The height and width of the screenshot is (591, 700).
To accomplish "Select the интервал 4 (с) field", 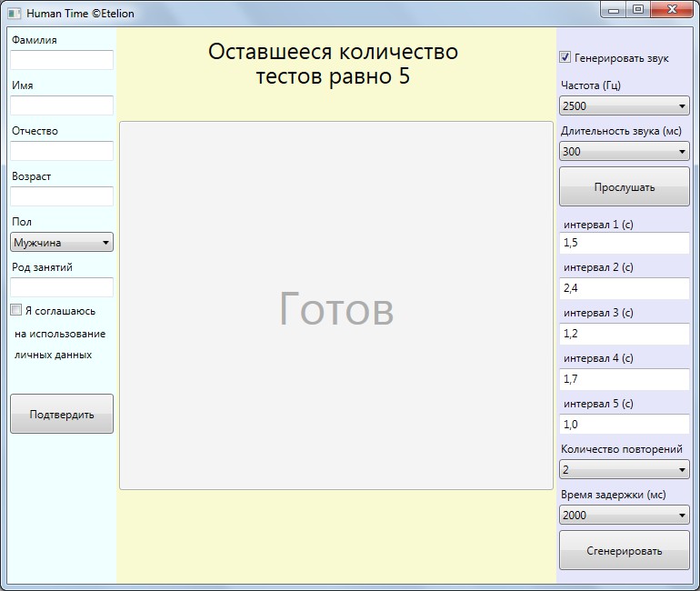I will [625, 379].
